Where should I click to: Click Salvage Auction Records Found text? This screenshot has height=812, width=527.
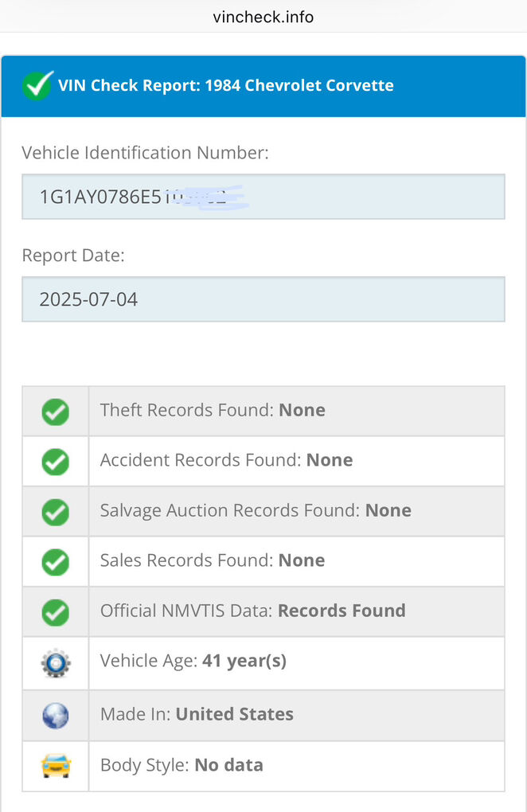pyautogui.click(x=256, y=510)
